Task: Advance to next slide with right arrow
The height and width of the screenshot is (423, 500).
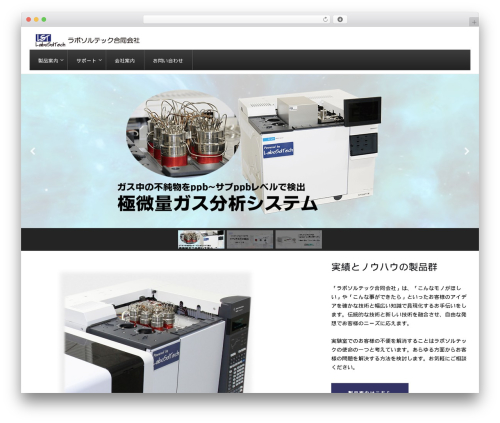Action: point(467,151)
